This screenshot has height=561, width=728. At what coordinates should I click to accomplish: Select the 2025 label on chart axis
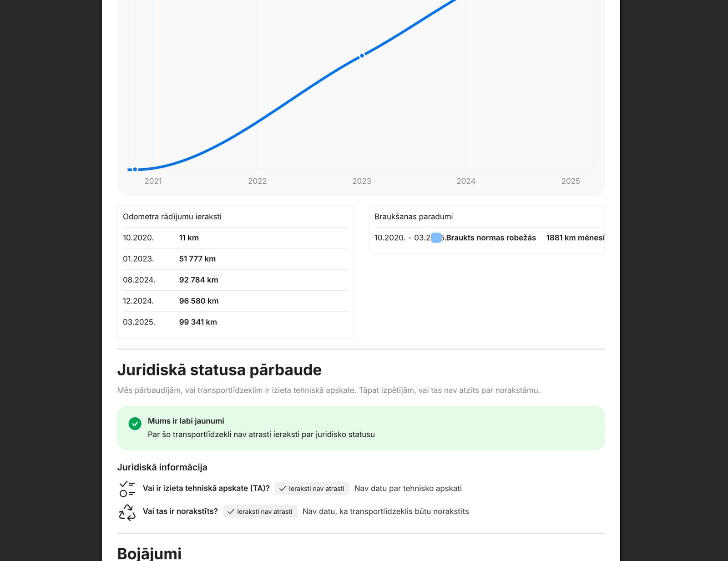[x=571, y=181]
